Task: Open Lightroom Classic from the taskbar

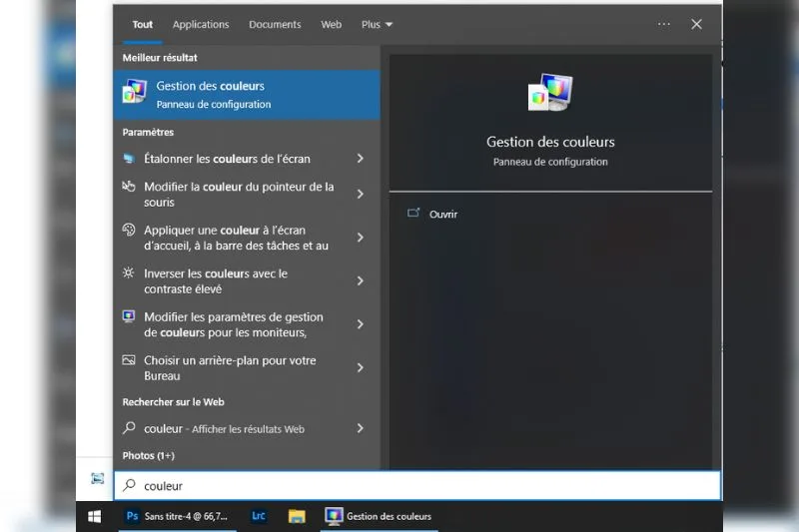Action: coord(259,516)
